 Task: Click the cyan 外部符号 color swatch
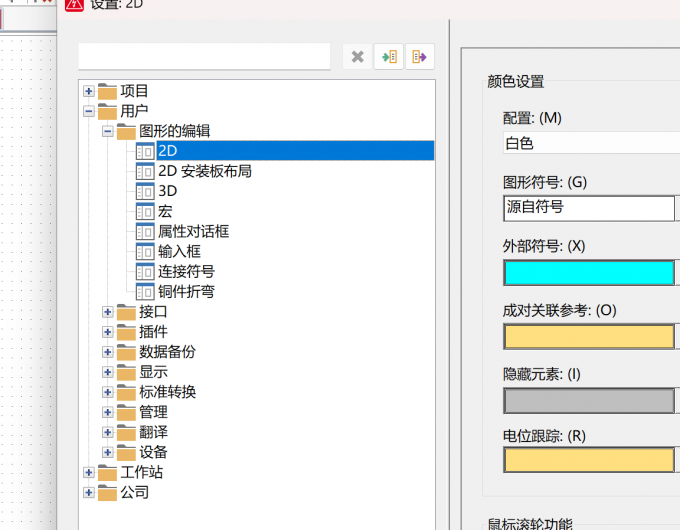pyautogui.click(x=589, y=273)
